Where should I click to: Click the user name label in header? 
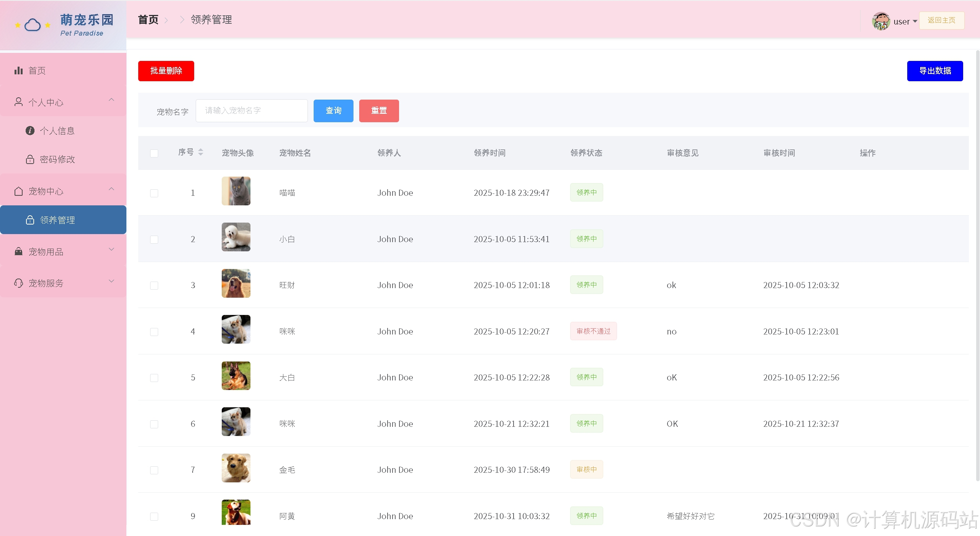pyautogui.click(x=901, y=21)
